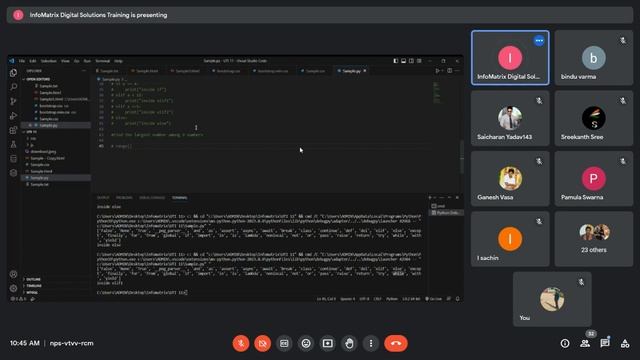Open notifications bell in VS Code status bar

tap(458, 299)
